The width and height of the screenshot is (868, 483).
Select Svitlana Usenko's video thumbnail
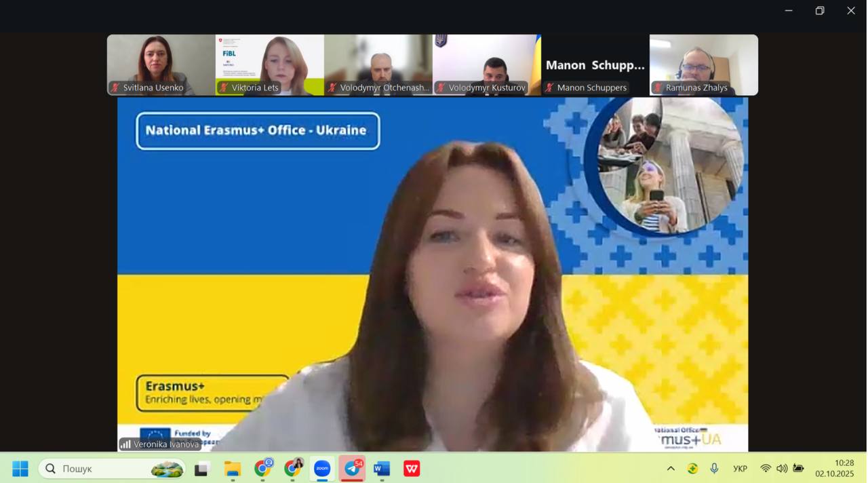pyautogui.click(x=161, y=64)
